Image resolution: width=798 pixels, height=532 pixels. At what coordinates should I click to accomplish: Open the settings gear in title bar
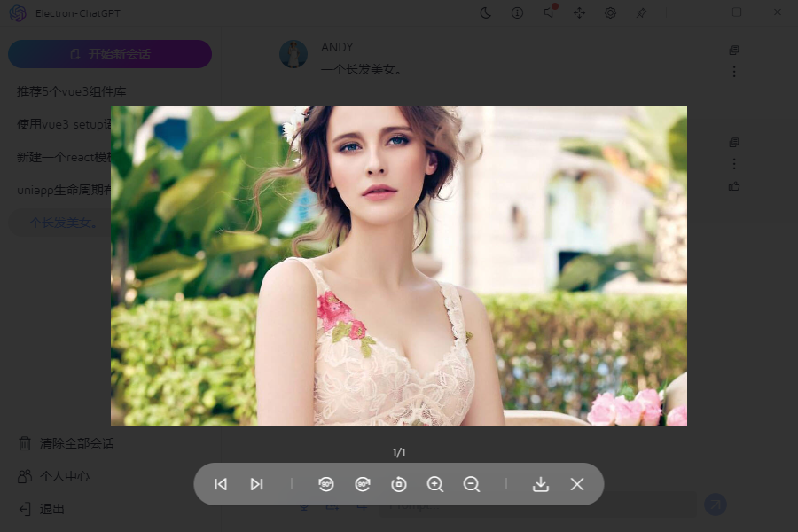click(610, 12)
